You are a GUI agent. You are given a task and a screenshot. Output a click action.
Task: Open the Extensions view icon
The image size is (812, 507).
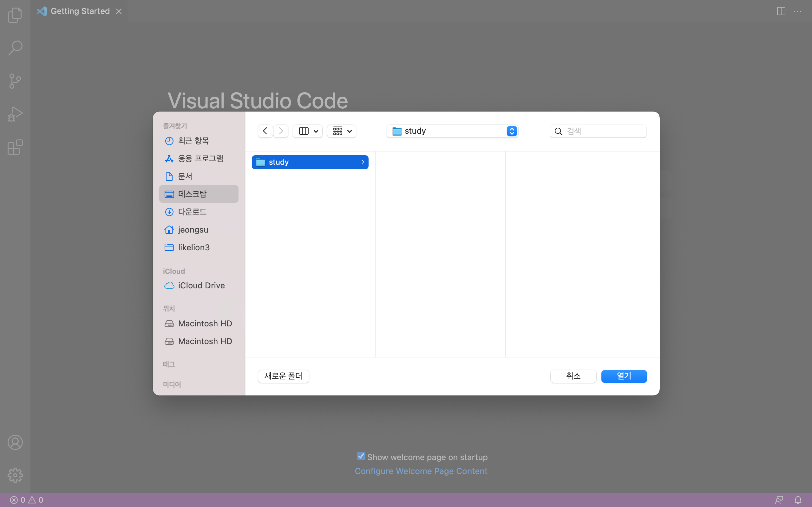[15, 147]
